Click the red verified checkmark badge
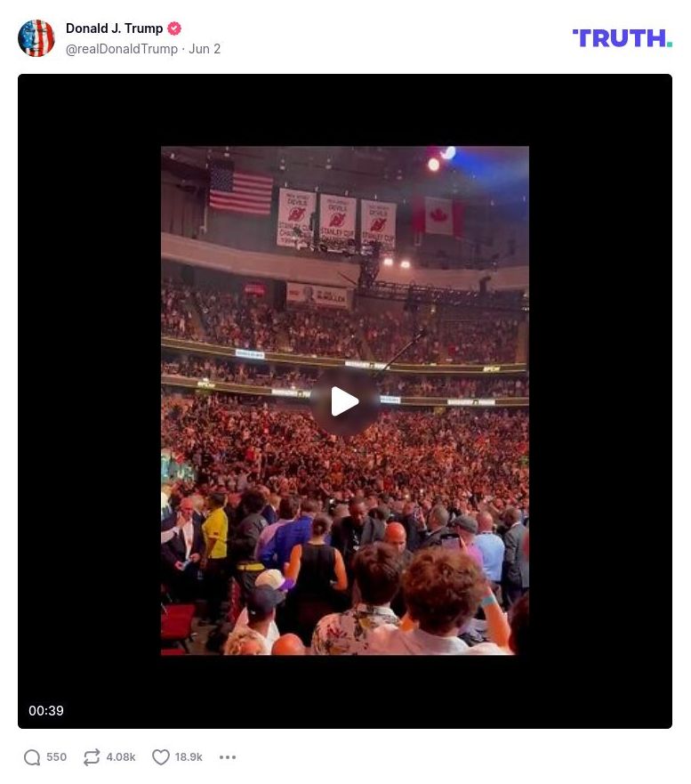Viewport: 691px width, 784px height. coord(174,28)
